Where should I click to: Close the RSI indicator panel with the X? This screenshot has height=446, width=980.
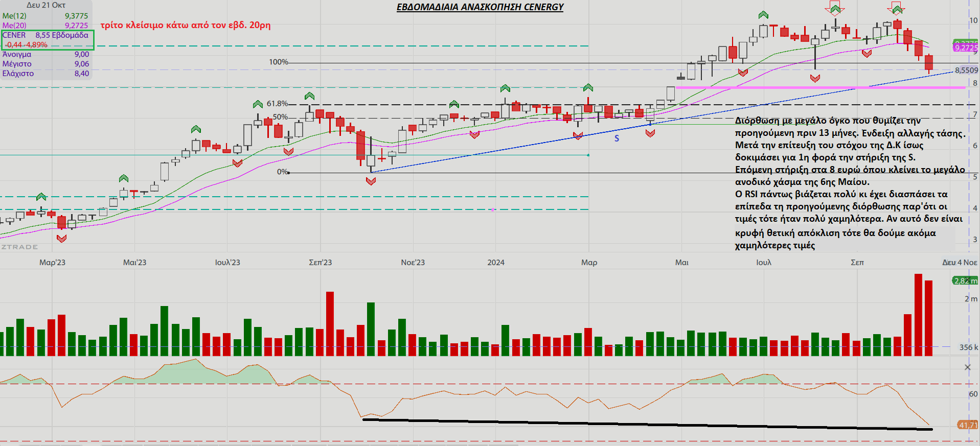(967, 367)
